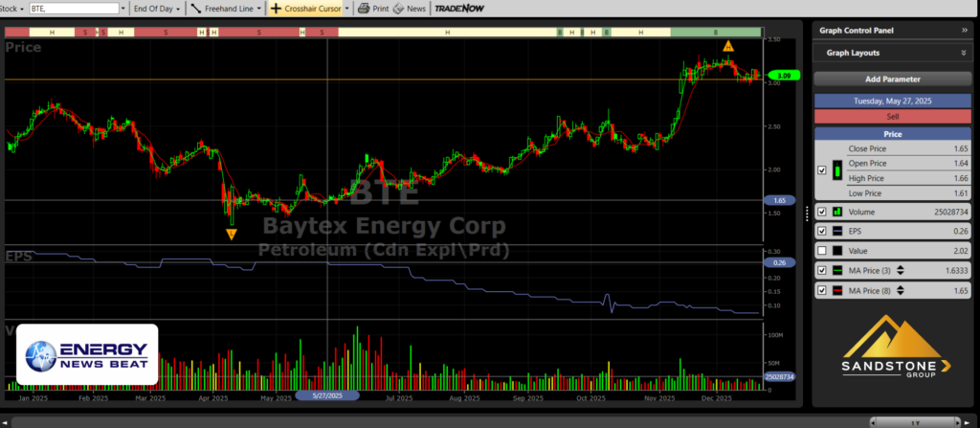Collapse the Graph Control Panel chevrons
This screenshot has height=428, width=980.
pyautogui.click(x=964, y=30)
